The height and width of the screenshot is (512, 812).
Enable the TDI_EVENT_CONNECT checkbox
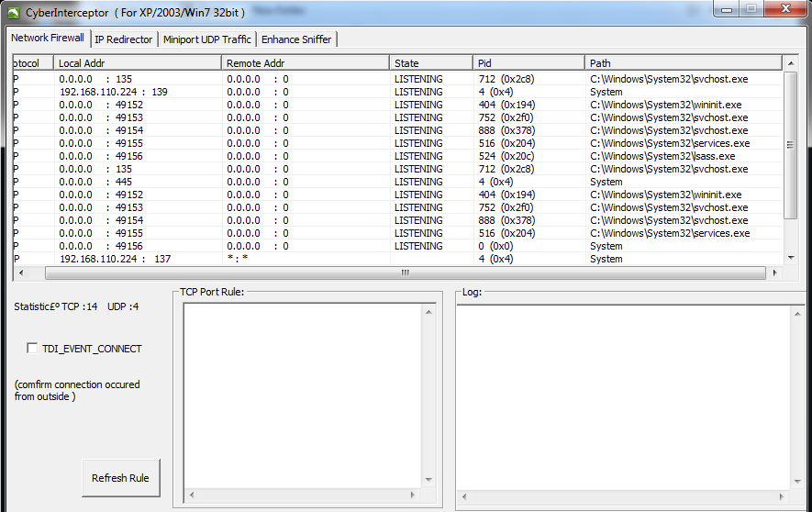pos(32,349)
